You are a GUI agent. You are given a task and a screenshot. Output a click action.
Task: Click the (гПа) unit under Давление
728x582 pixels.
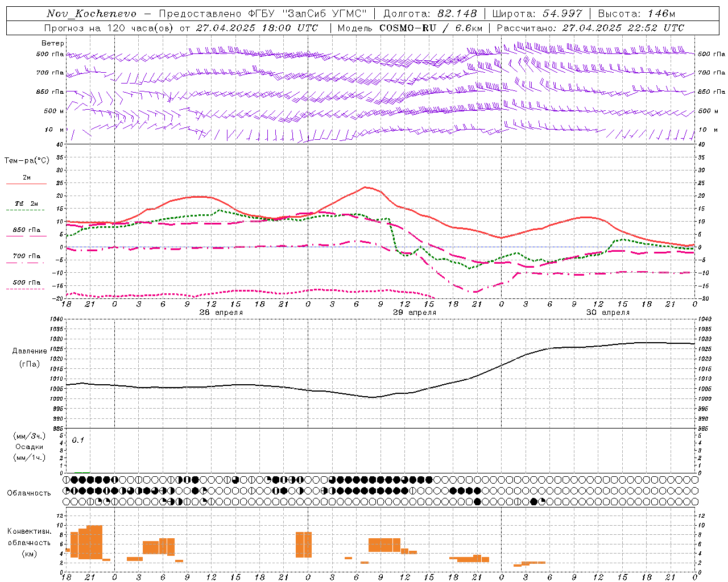pyautogui.click(x=30, y=364)
